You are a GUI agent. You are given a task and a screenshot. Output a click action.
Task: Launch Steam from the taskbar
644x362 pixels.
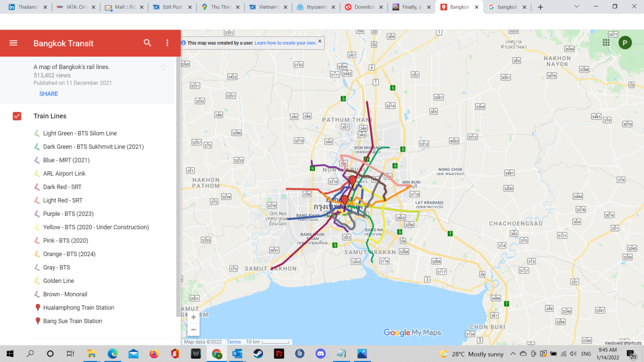258,353
